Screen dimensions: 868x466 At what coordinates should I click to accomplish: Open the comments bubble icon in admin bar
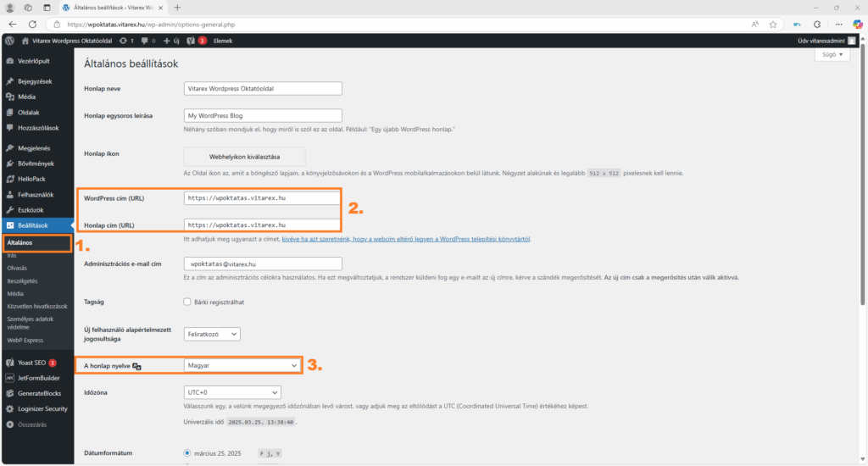[145, 40]
